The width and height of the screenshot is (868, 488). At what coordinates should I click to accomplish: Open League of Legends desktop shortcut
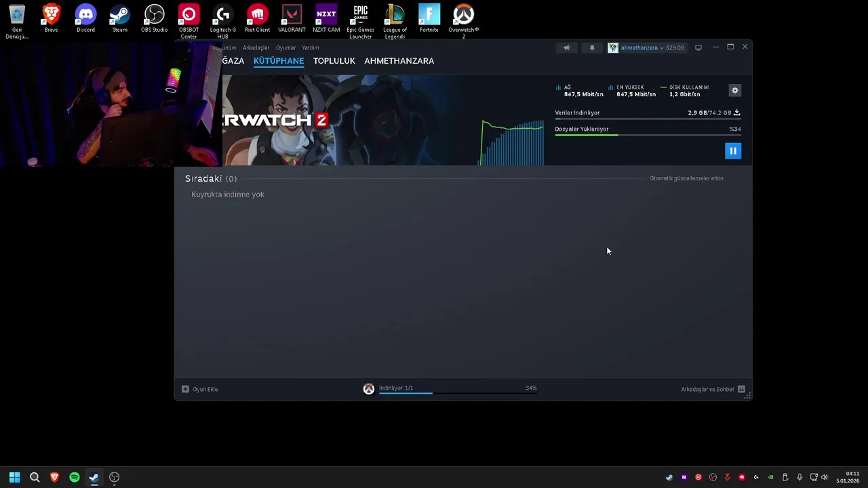pos(395,21)
